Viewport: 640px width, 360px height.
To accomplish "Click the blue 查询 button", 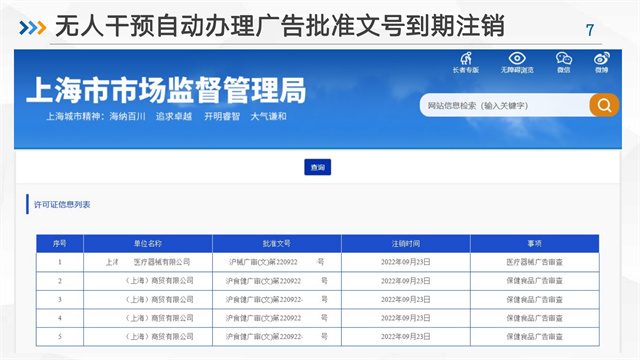I will 318,167.
